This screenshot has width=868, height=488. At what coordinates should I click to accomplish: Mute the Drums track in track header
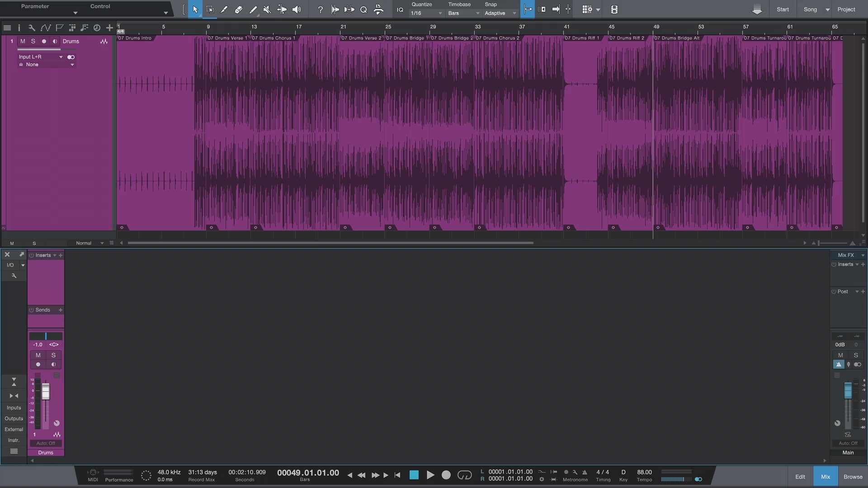click(x=23, y=41)
